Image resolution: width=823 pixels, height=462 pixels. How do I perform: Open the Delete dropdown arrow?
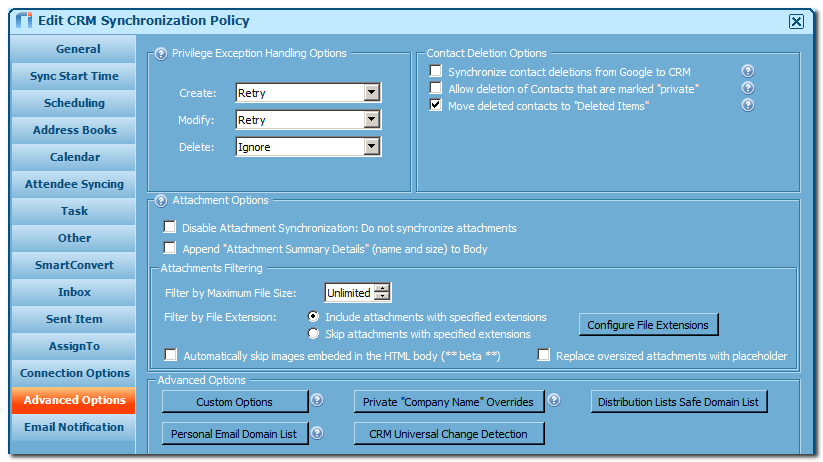372,146
